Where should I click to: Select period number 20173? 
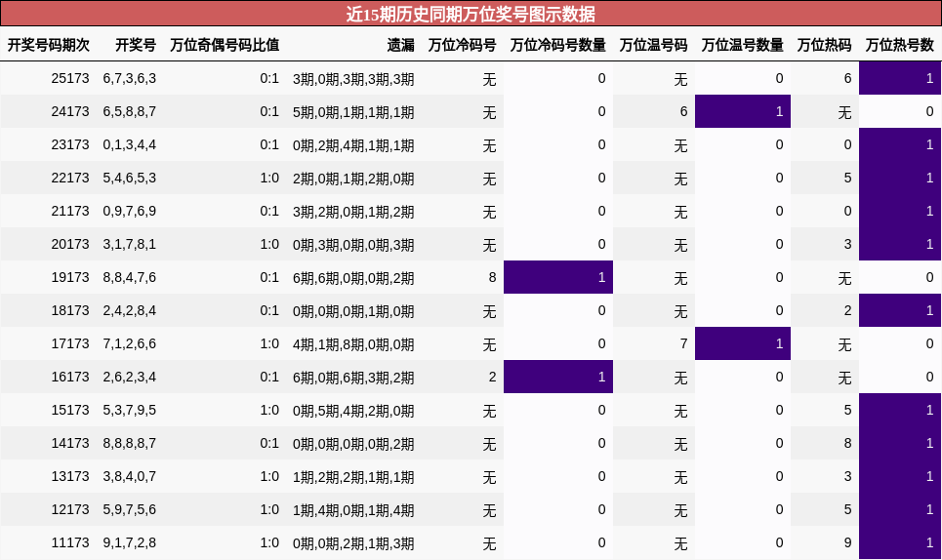click(70, 244)
